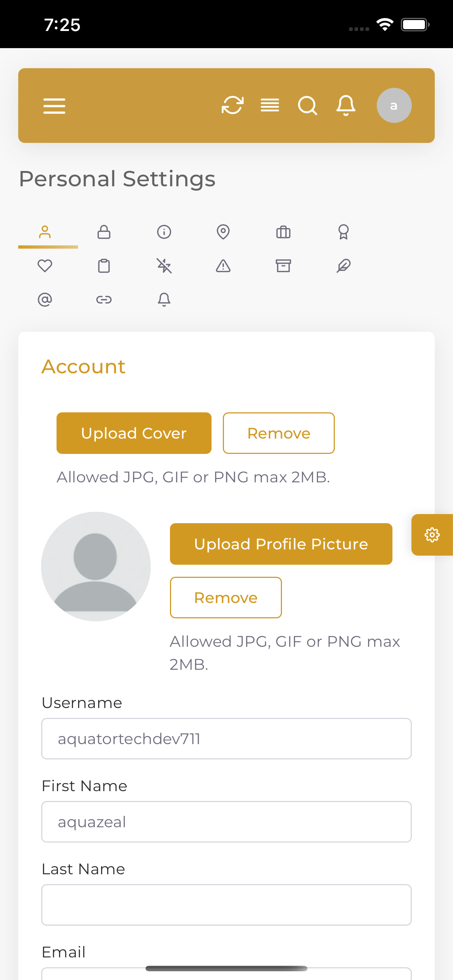This screenshot has width=453, height=980.
Task: Open the crossed-out lightning bolt tab
Action: coord(164,265)
